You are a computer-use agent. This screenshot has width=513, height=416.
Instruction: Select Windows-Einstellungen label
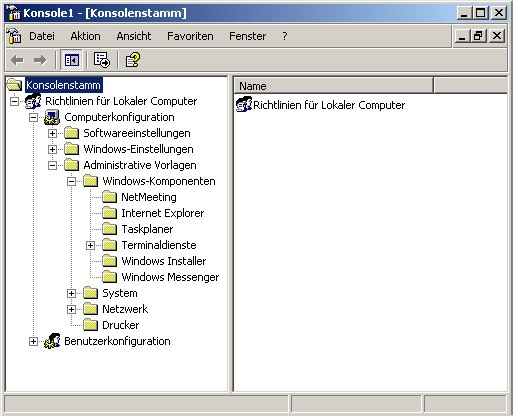138,149
